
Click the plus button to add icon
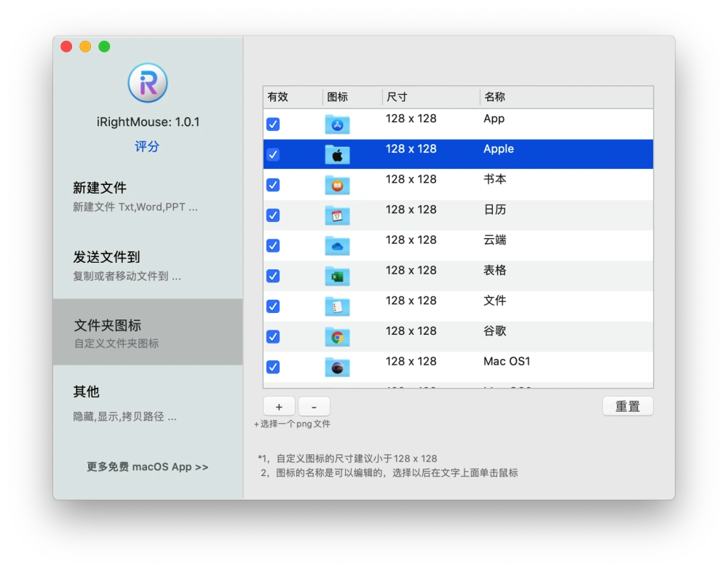[279, 407]
